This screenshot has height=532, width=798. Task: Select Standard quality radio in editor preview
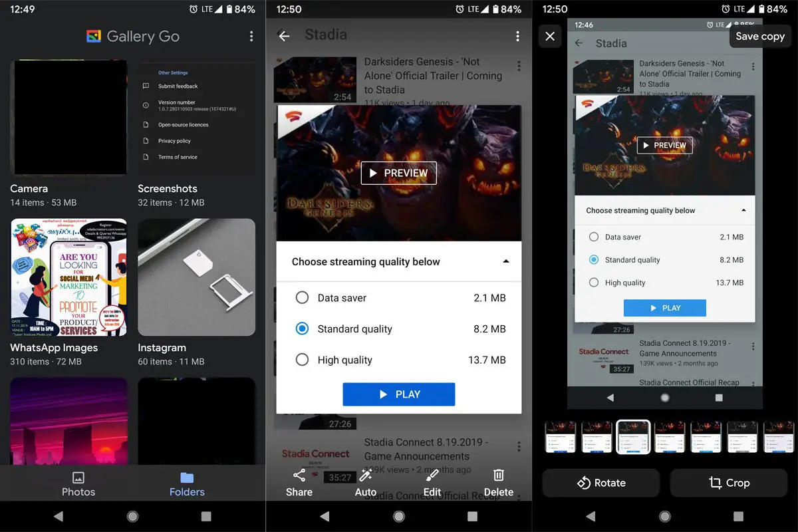(594, 259)
